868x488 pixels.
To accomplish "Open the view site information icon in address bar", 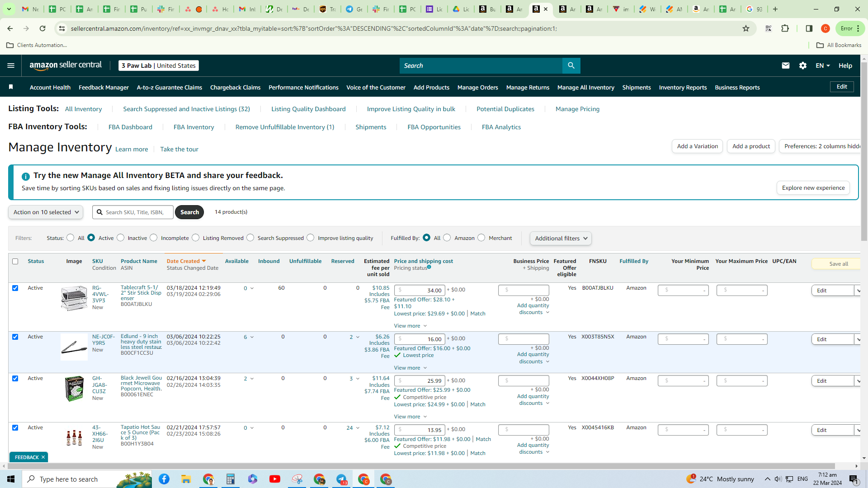I will tap(62, 28).
